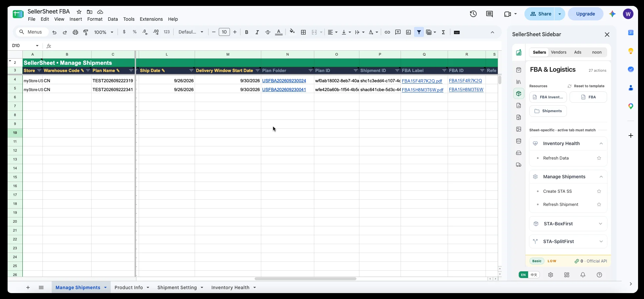Expand the STA-BoxFirst section
The image size is (644, 299).
tap(601, 224)
